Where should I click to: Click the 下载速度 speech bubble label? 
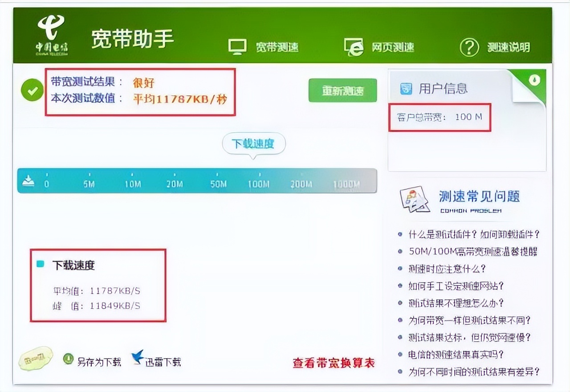point(254,143)
